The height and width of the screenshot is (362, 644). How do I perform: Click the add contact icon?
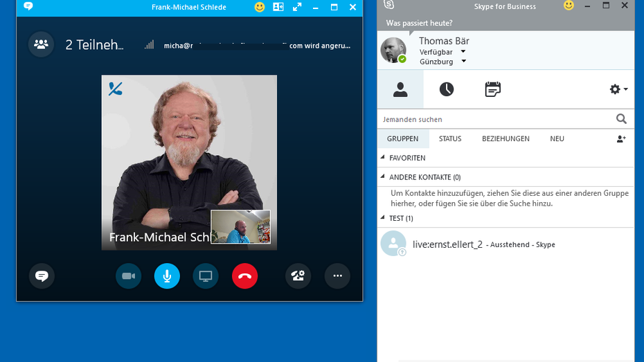tap(620, 138)
